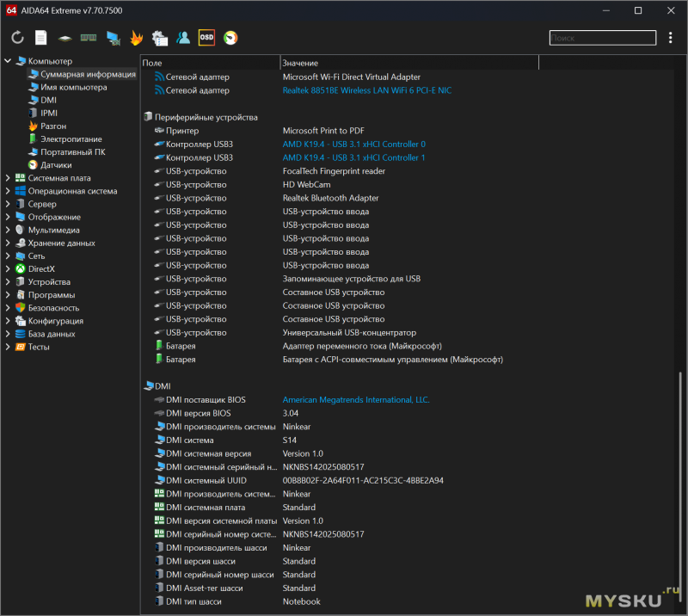Open Realtek 8851BE Wireless LAN link
Screen dimensions: 688x616
(x=367, y=90)
